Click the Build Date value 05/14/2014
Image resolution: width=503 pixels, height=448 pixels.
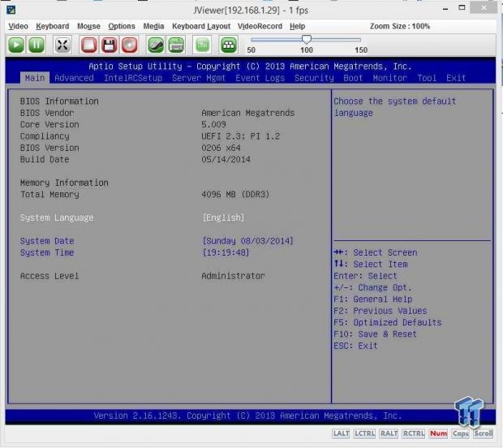click(226, 160)
